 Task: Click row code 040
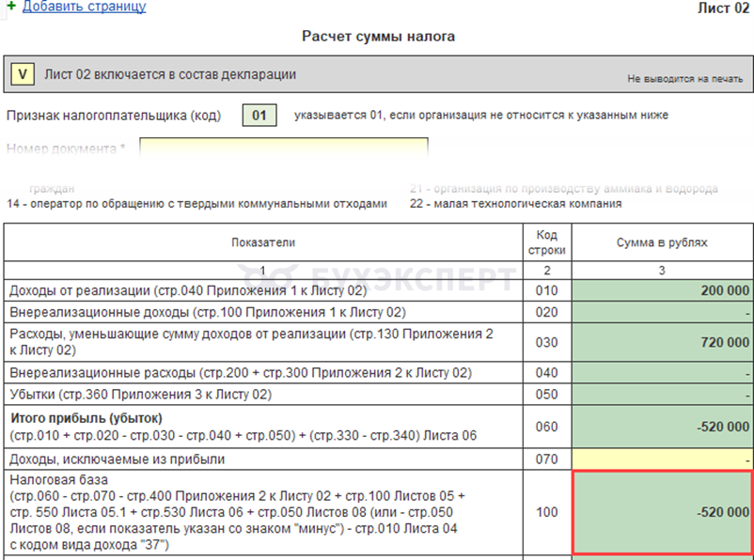(x=547, y=373)
